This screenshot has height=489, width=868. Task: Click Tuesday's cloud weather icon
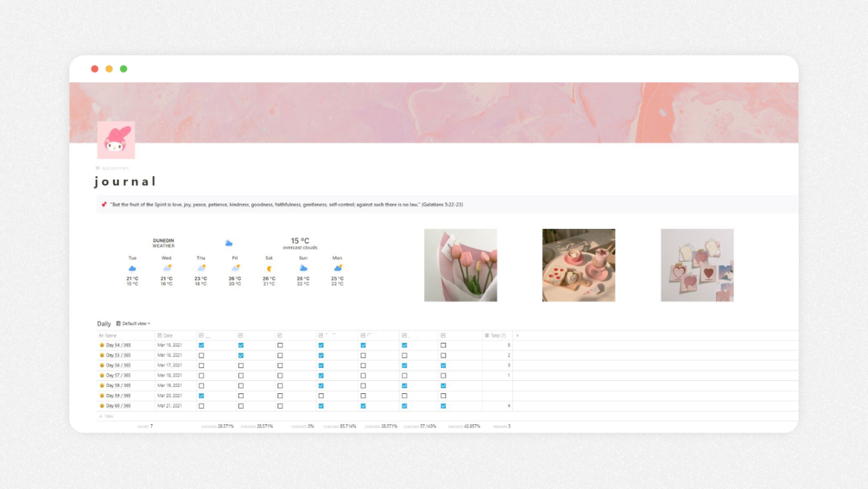(132, 269)
